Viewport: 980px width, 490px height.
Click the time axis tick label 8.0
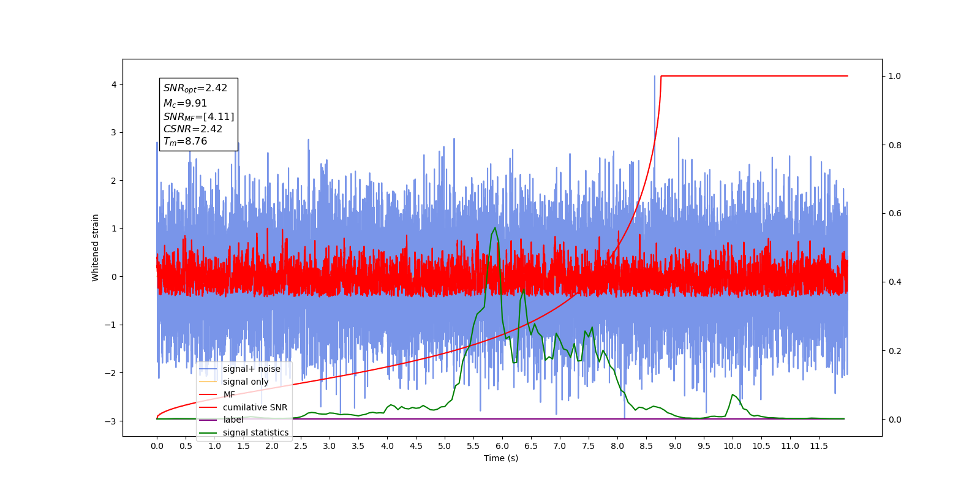point(617,446)
